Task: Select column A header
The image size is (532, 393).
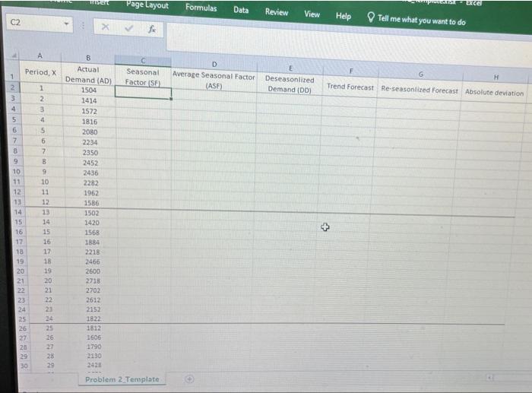Action: (x=40, y=55)
